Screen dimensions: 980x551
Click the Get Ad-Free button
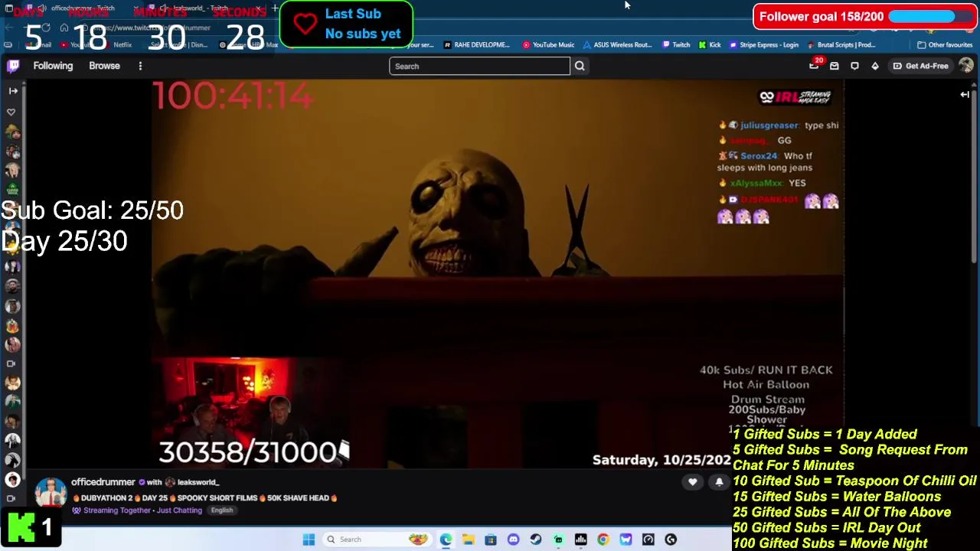point(920,66)
